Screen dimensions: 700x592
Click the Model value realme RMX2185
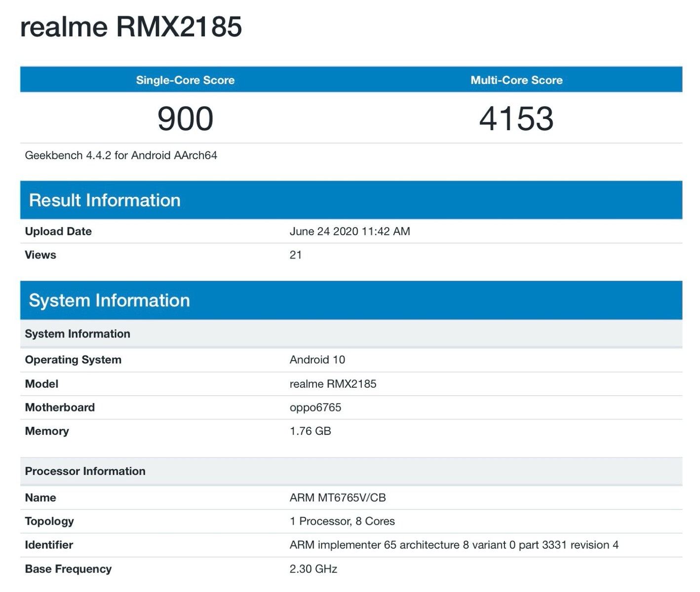[x=333, y=384]
